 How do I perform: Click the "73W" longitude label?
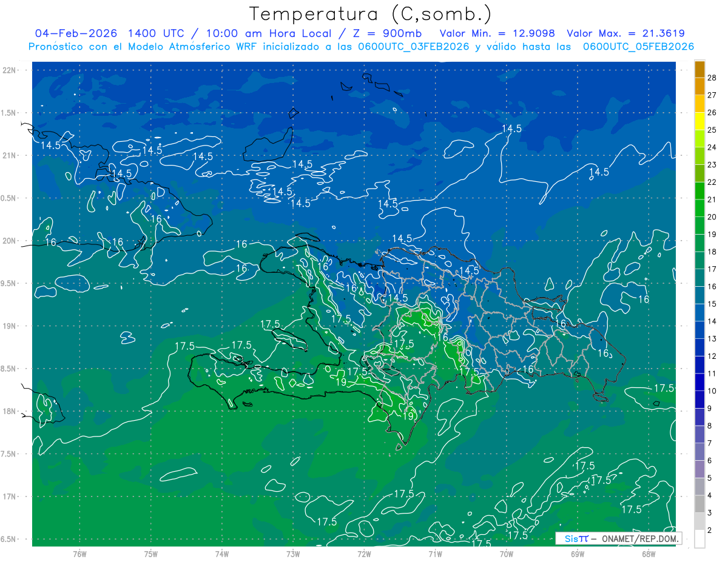click(x=293, y=554)
